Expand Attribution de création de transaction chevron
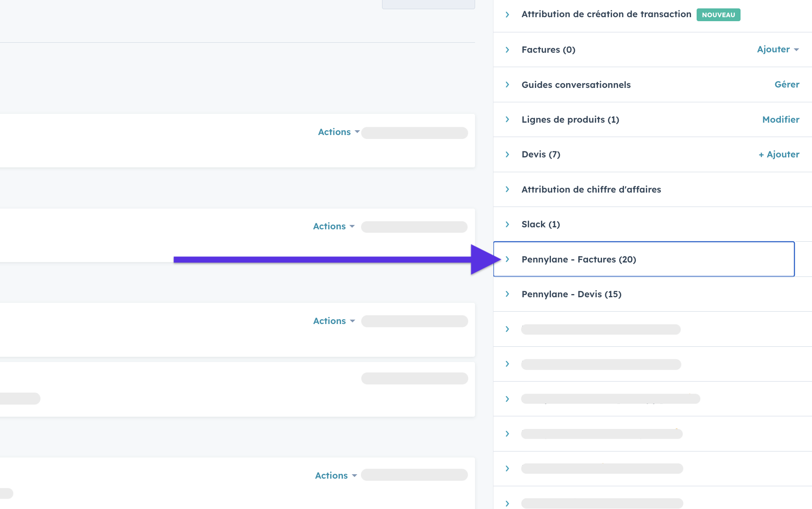812x509 pixels. (507, 14)
